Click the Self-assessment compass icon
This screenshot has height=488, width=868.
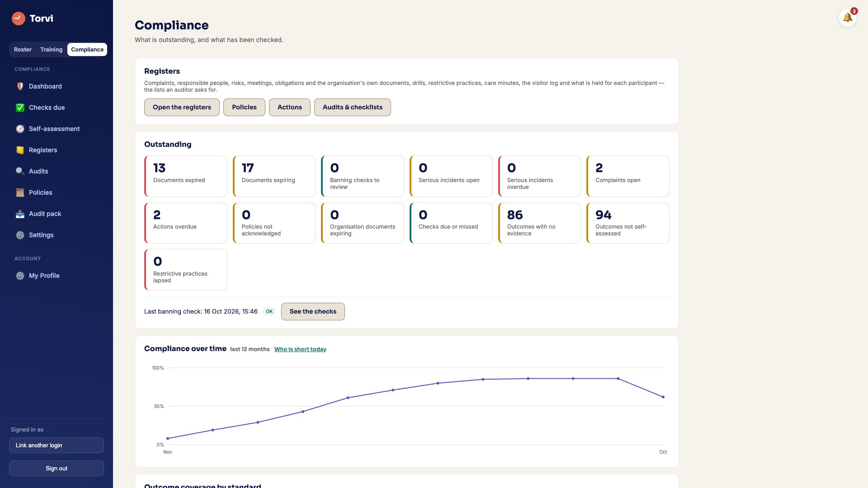coord(20,129)
